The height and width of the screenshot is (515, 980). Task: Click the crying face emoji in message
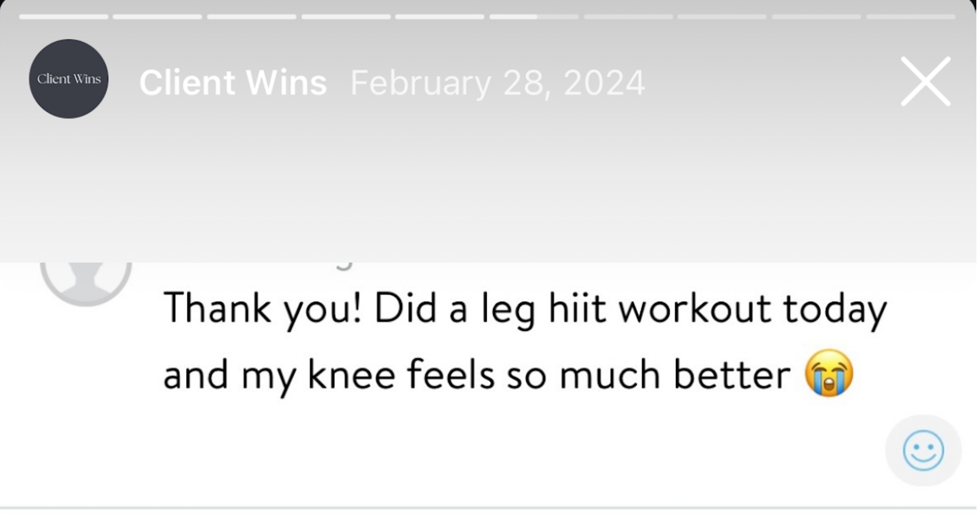(829, 373)
